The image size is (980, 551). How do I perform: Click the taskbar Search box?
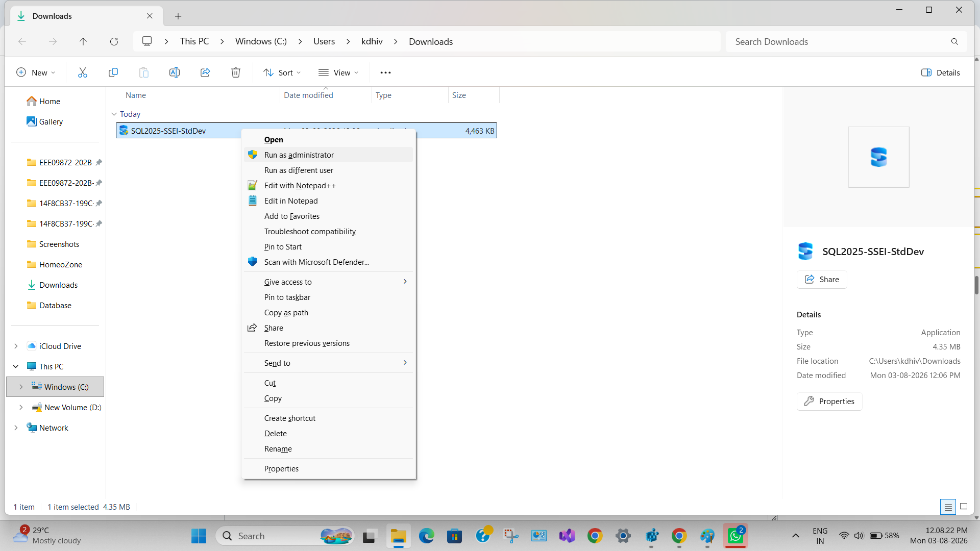(x=285, y=536)
